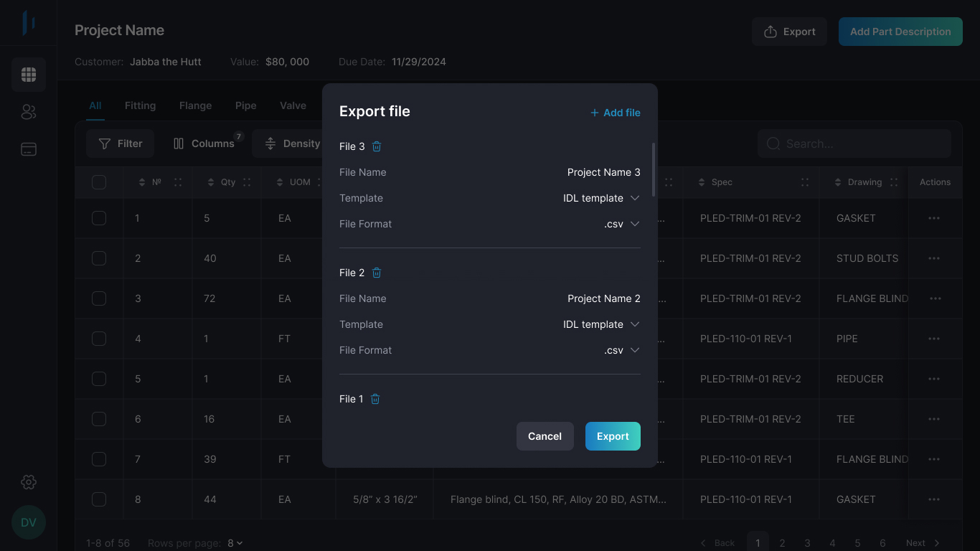Screen dimensions: 980x551
Task: Check the header select-all checkbox
Action: click(x=99, y=182)
